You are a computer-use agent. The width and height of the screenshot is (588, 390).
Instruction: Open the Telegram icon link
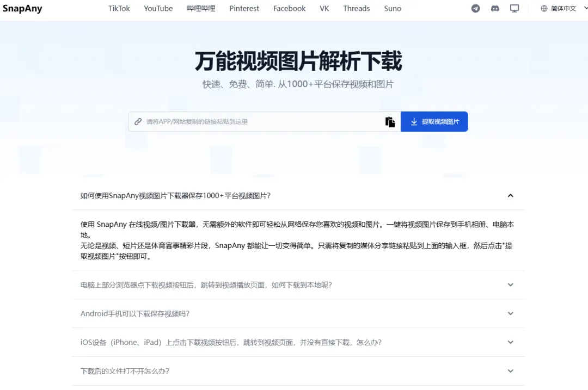point(475,8)
